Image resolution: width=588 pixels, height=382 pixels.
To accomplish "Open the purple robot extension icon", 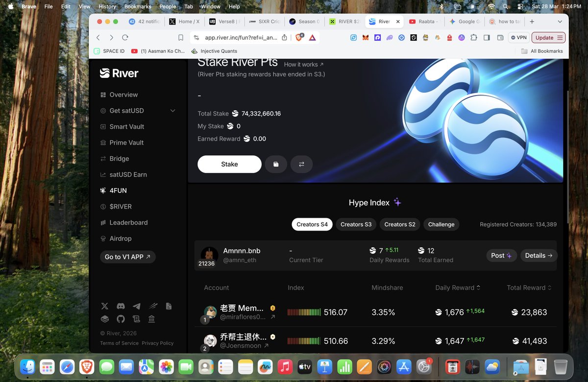I will (462, 38).
